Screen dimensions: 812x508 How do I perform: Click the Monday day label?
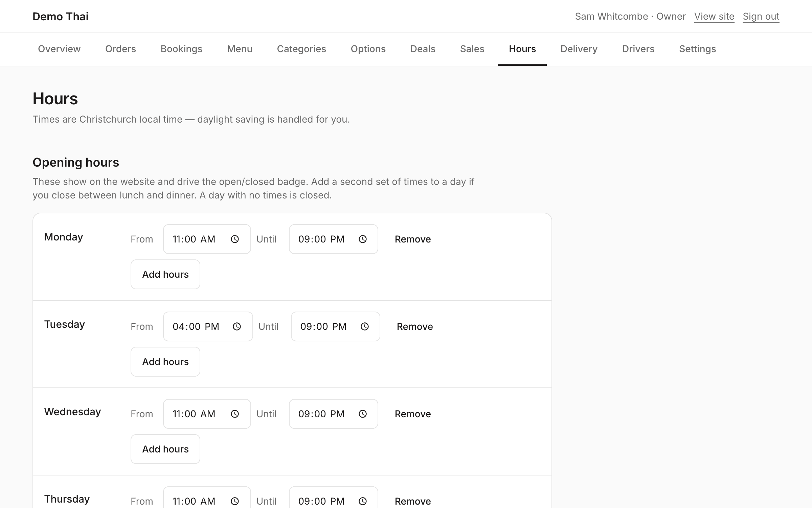(64, 237)
